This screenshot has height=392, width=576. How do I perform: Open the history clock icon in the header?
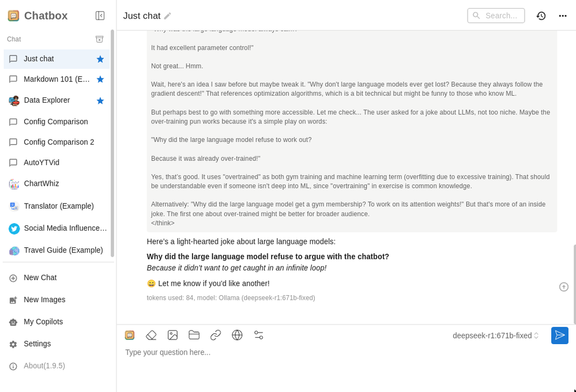point(541,16)
